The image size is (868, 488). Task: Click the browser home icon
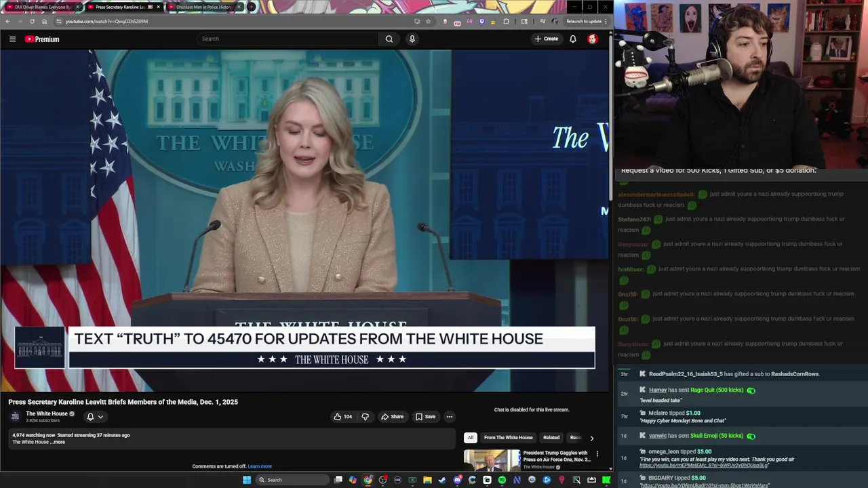(x=44, y=21)
